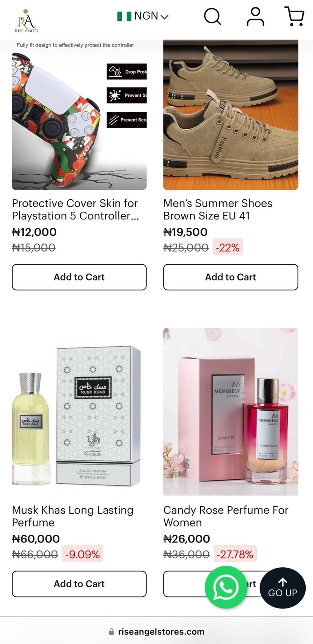Open the shopping cart icon

coord(294,17)
